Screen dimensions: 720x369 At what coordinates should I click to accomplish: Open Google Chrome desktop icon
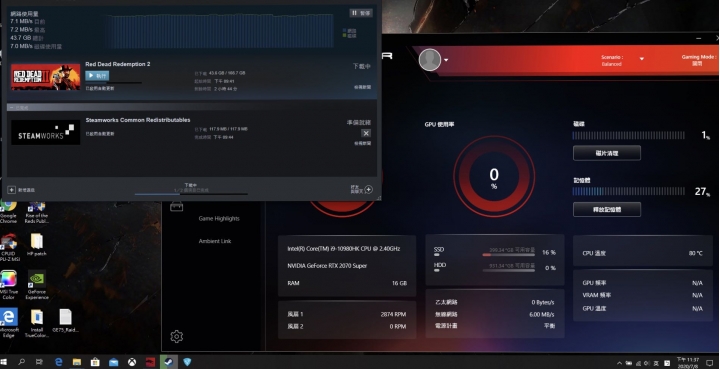click(8, 212)
